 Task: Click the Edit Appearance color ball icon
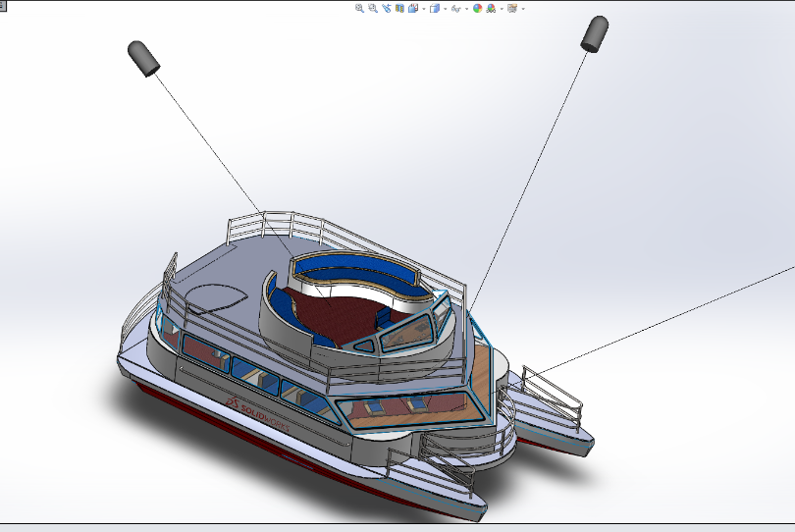coord(478,8)
